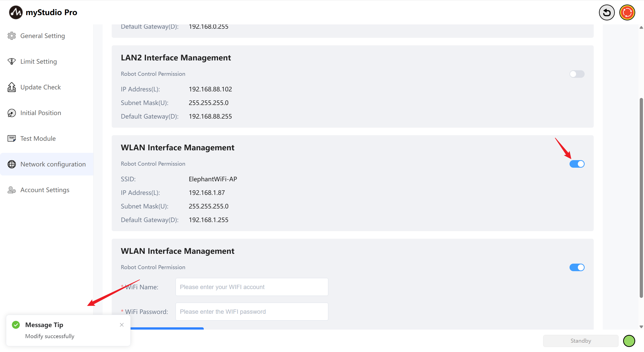Click the back arrow icon top right
The width and height of the screenshot is (644, 352).
pyautogui.click(x=607, y=12)
